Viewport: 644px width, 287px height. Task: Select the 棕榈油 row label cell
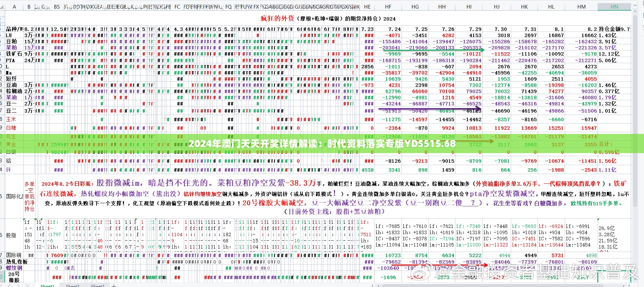(x=14, y=91)
